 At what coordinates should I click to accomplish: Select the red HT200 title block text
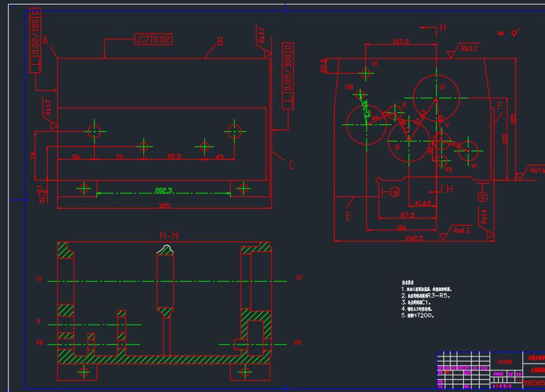click(504, 362)
